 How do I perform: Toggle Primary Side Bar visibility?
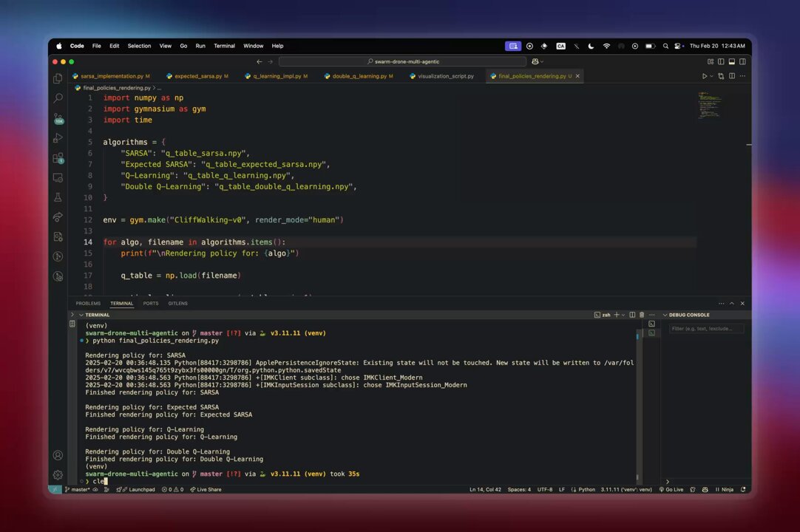click(721, 62)
